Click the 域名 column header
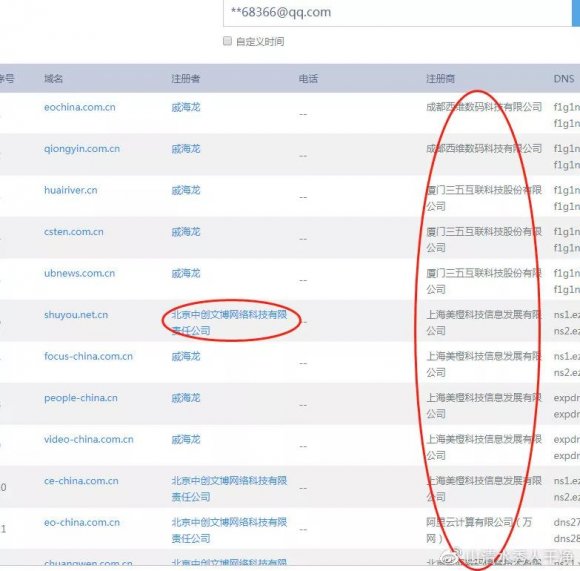The image size is (580, 571). click(x=53, y=78)
